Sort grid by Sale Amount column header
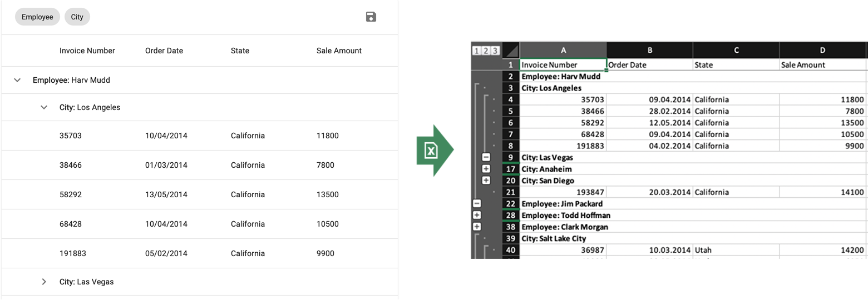 [x=339, y=51]
